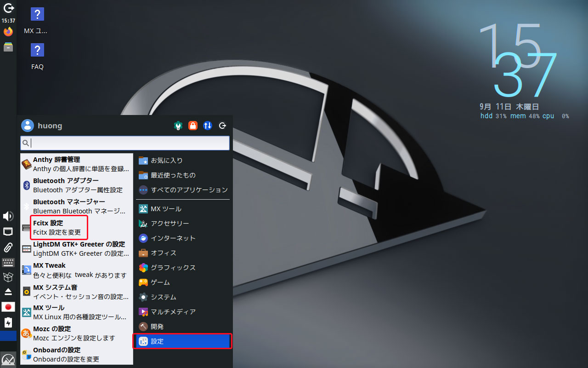The height and width of the screenshot is (368, 588).
Task: Select the インターネット category
Action: point(183,238)
